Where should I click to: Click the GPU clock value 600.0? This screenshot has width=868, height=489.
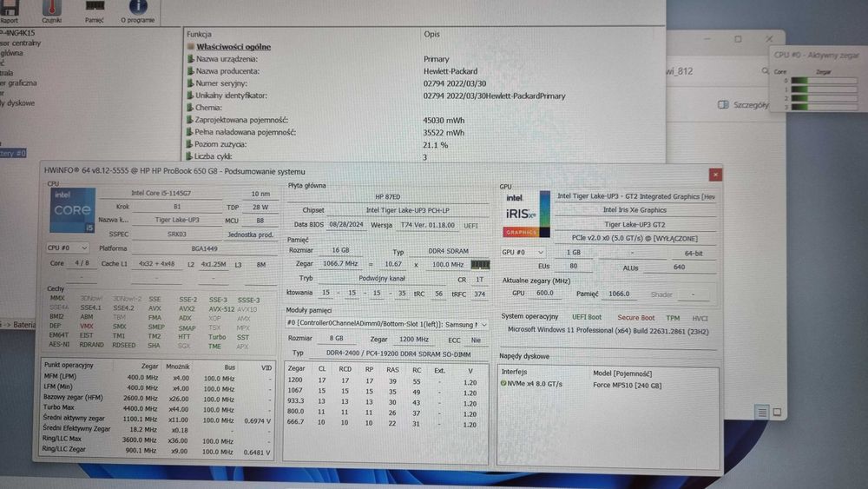point(544,294)
